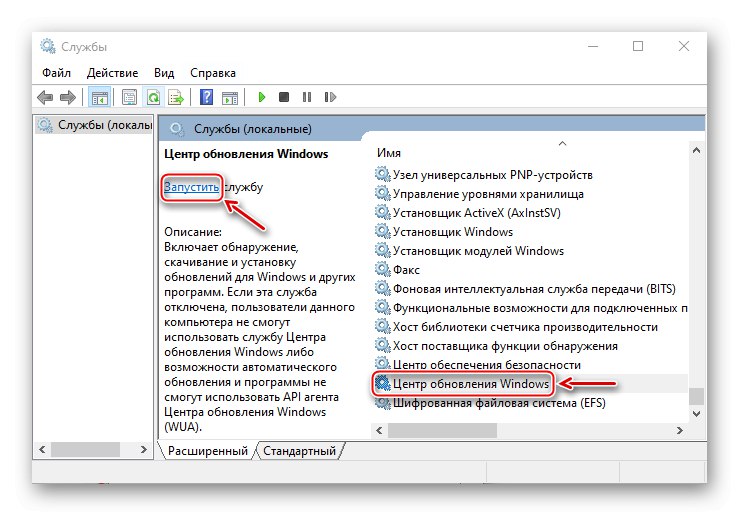Click the Back arrow toolbar icon
The height and width of the screenshot is (516, 739).
45,98
